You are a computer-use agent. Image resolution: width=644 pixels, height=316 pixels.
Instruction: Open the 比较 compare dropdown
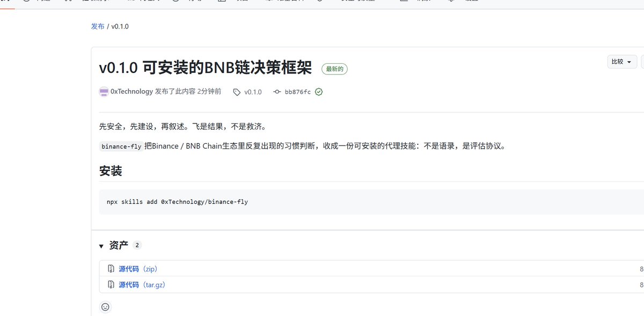point(622,62)
